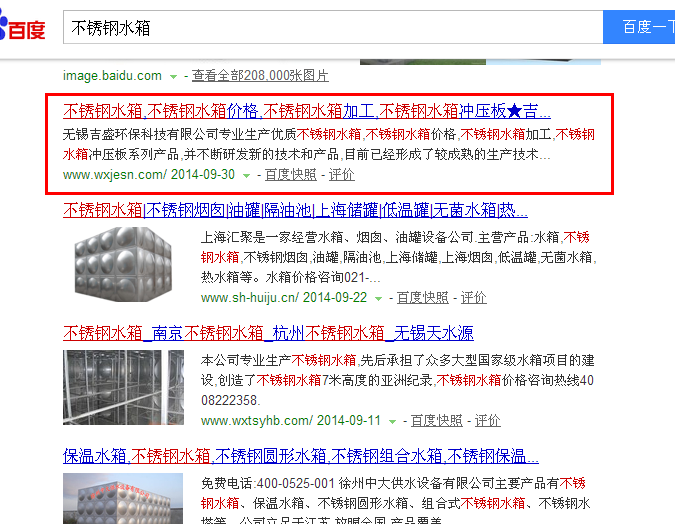Open www.wxjesn.com green URL

[115, 175]
